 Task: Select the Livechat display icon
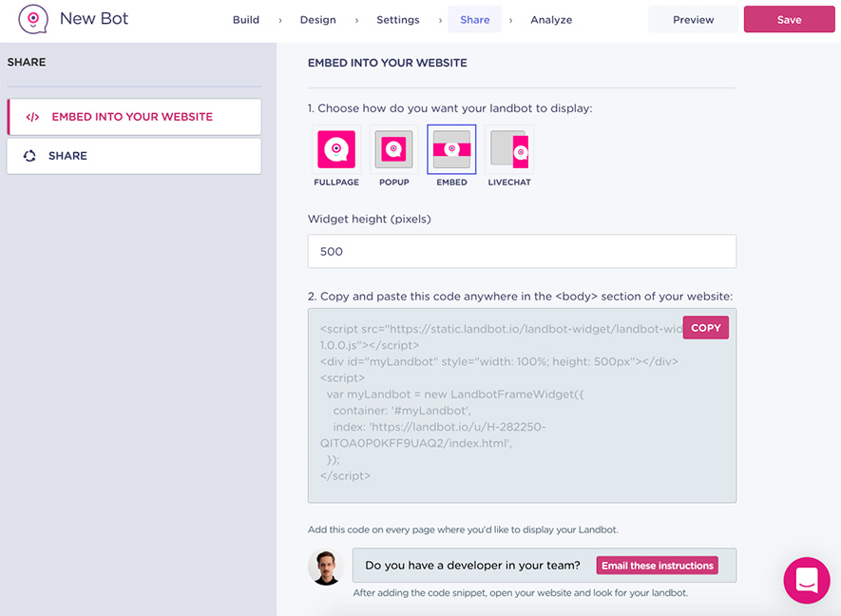(509, 149)
